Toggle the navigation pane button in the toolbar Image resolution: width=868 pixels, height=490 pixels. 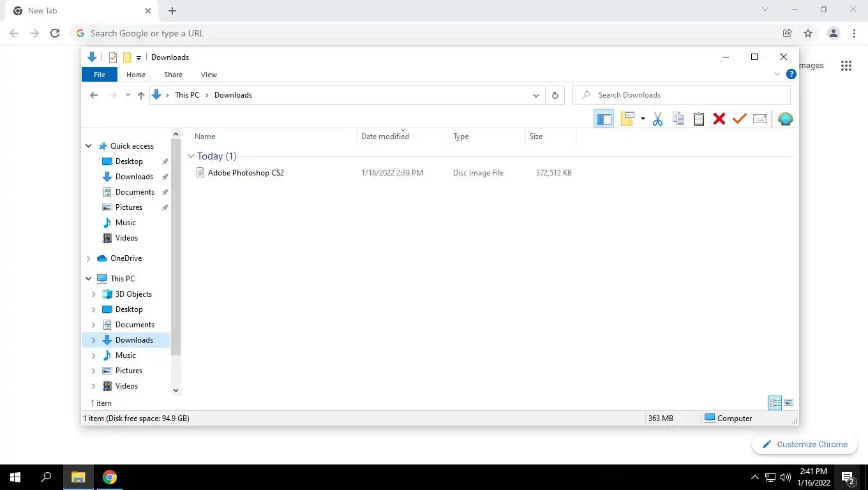[604, 119]
